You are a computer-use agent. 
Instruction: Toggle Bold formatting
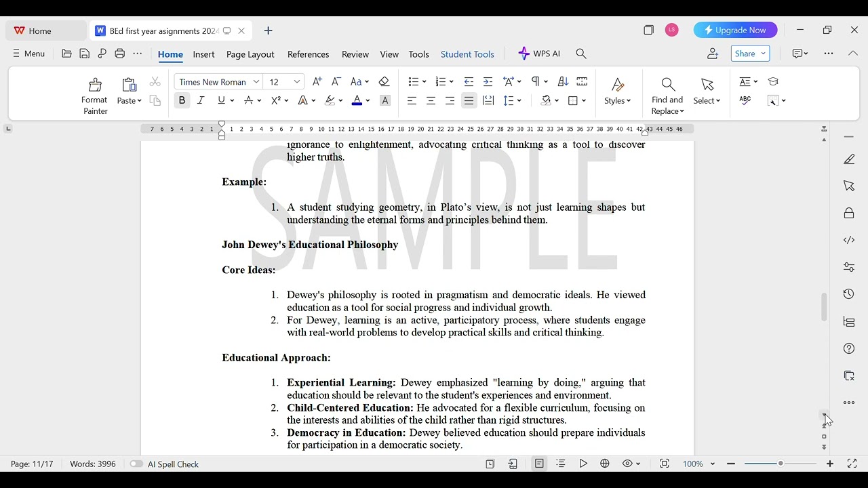coord(182,100)
